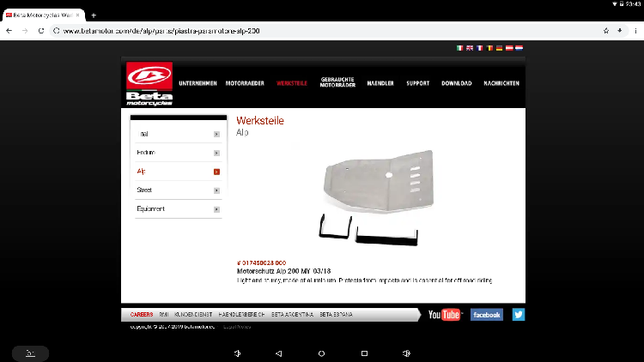Open the GEBRAUCHTE MOTORRÄDER menu
This screenshot has width=644, height=362.
pyautogui.click(x=337, y=82)
